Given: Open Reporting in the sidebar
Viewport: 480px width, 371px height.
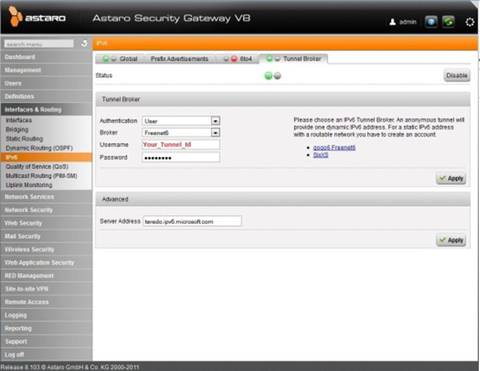Looking at the screenshot, I should [46, 328].
